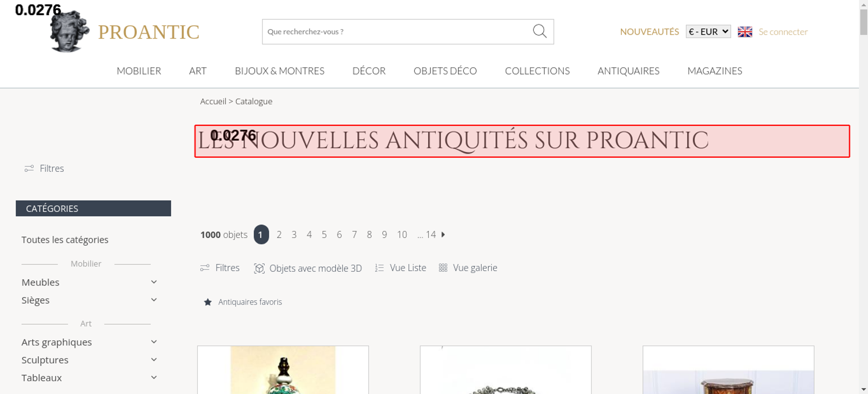The height and width of the screenshot is (394, 868).
Task: Click the vertical page scrollbar
Action: [864, 197]
